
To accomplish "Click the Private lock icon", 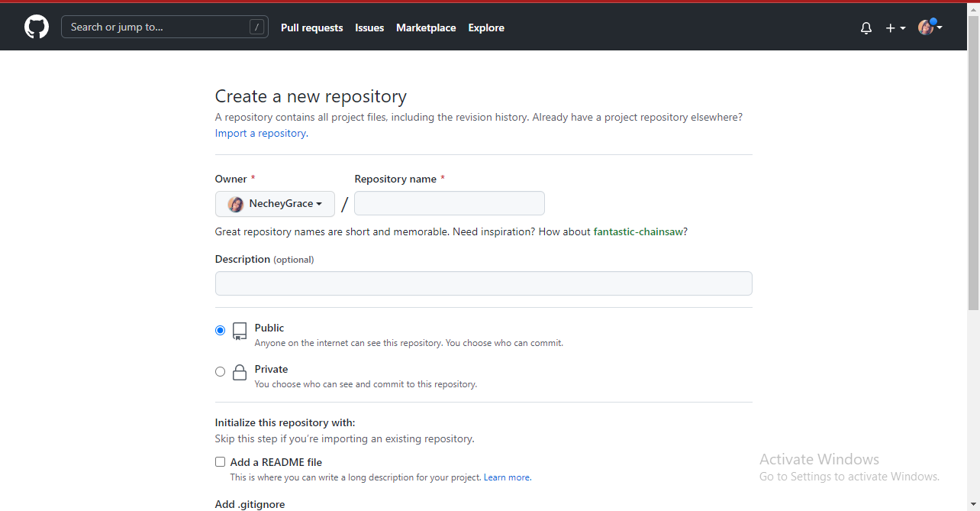I will pyautogui.click(x=240, y=372).
